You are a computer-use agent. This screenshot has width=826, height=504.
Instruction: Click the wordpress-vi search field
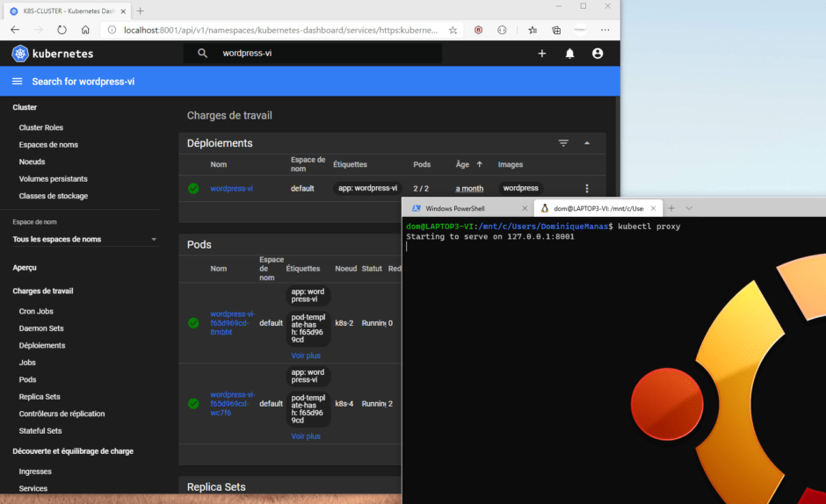325,54
